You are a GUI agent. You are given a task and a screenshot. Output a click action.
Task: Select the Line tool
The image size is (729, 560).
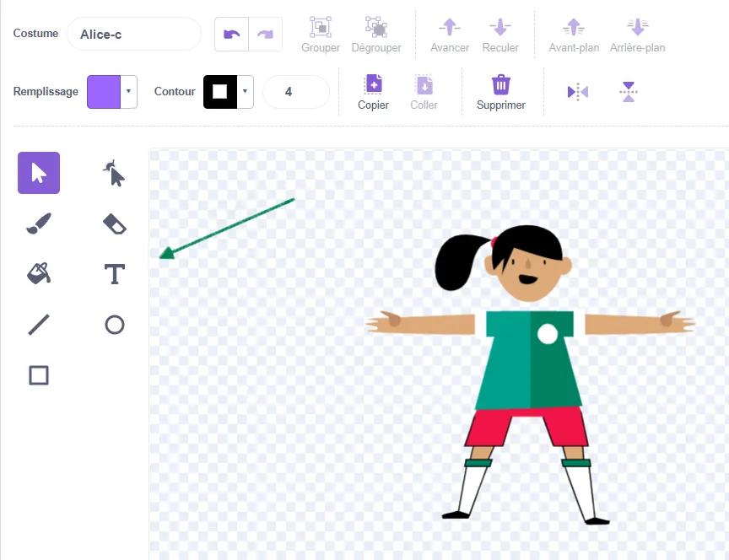pyautogui.click(x=39, y=325)
